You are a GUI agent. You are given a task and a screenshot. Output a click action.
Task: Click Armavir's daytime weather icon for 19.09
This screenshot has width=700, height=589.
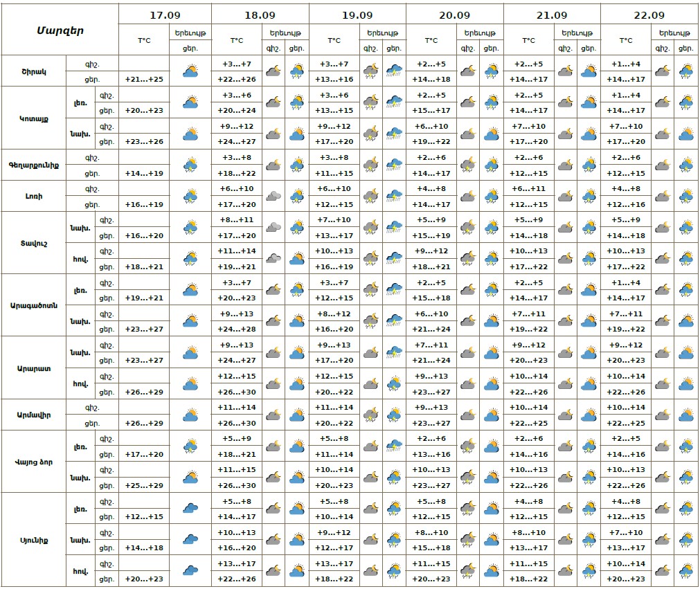click(394, 415)
